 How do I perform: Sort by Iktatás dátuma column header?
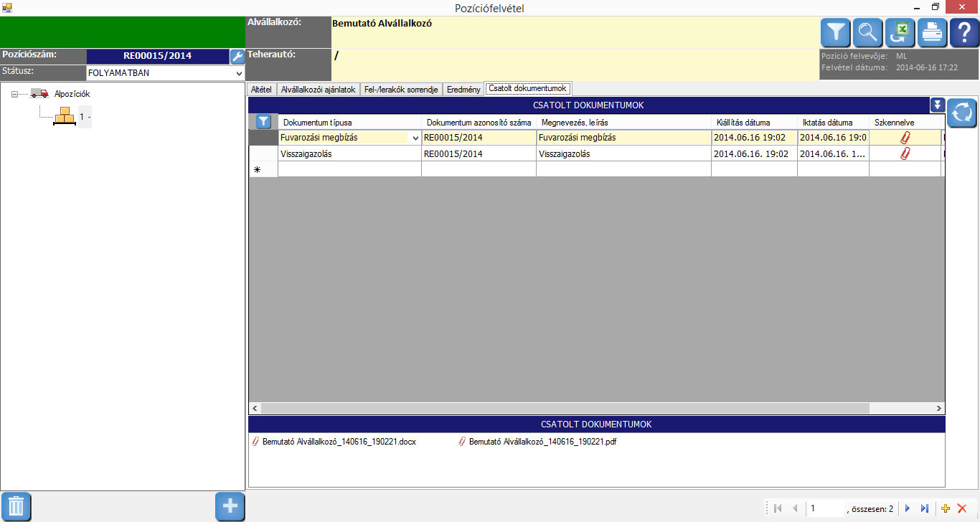pyautogui.click(x=833, y=123)
